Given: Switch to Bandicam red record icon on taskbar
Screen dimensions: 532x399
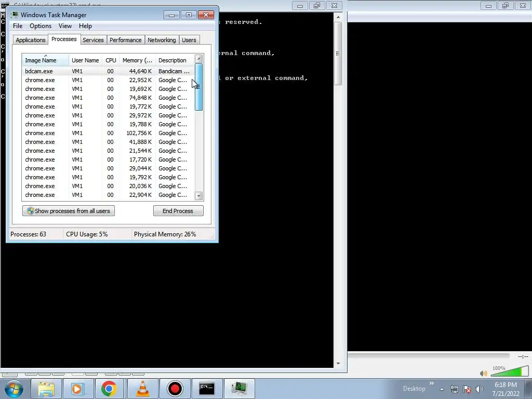Looking at the screenshot, I should point(175,389).
